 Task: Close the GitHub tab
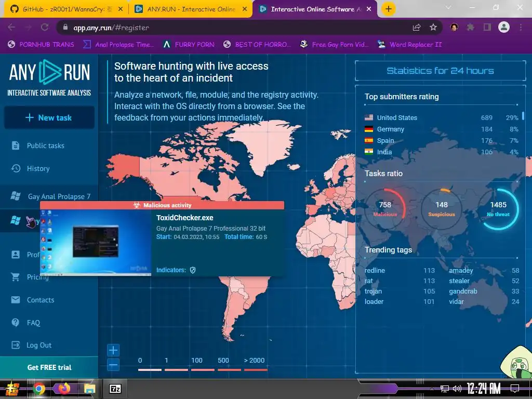click(x=121, y=9)
